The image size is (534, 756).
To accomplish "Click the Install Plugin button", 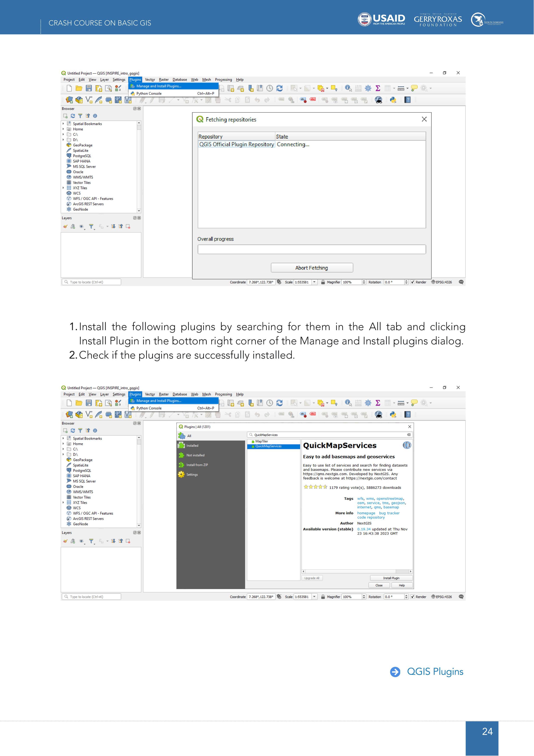I will [391, 578].
